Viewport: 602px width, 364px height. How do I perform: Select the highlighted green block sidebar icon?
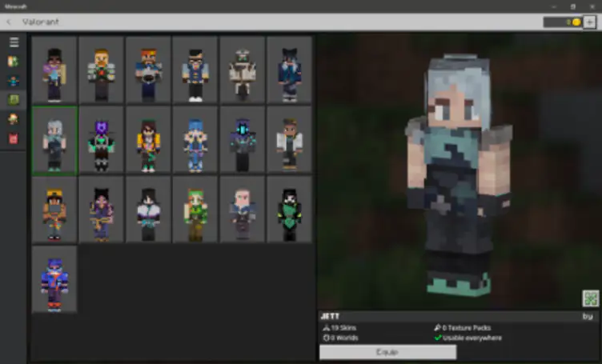pos(13,100)
